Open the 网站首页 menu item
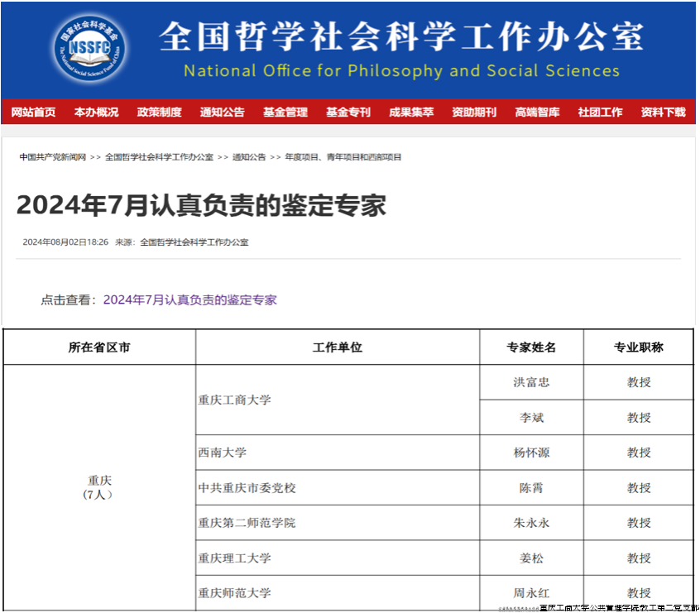The image size is (700, 613). pyautogui.click(x=34, y=113)
